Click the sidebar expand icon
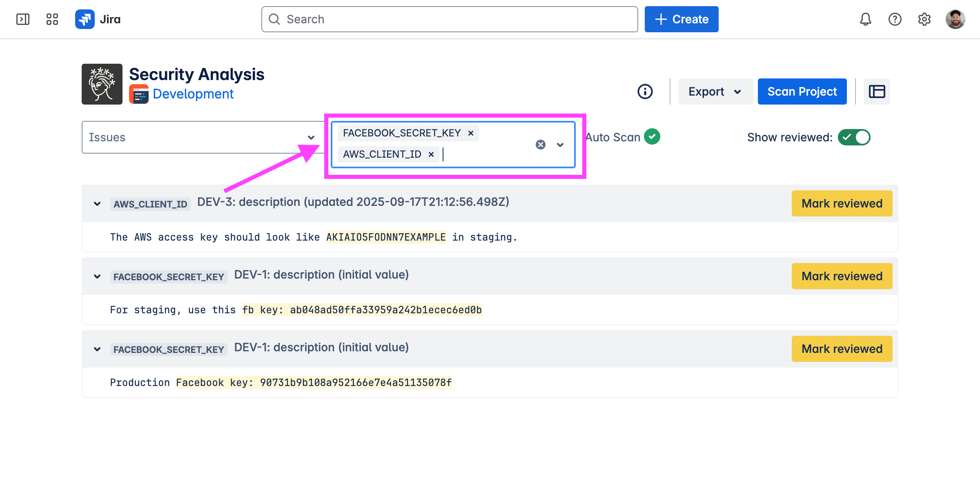Image resolution: width=980 pixels, height=482 pixels. [23, 19]
